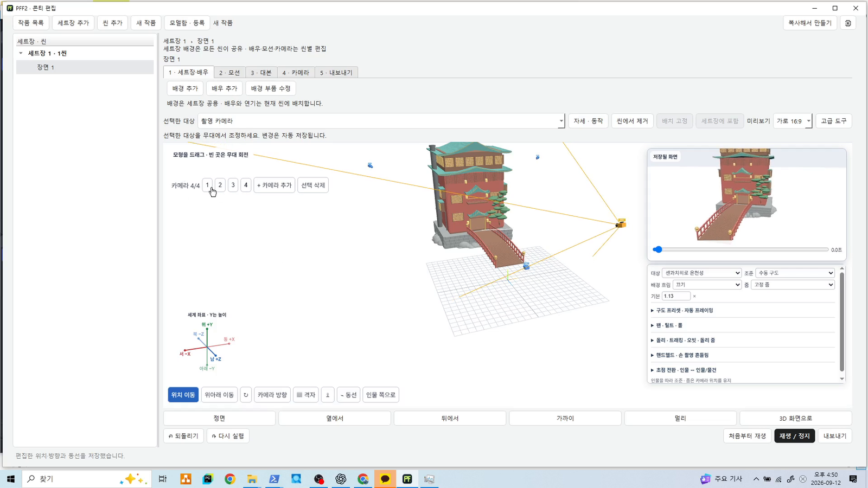The width and height of the screenshot is (868, 488).
Task: Open the 가로 16:9 preview ratio dropdown
Action: (793, 121)
